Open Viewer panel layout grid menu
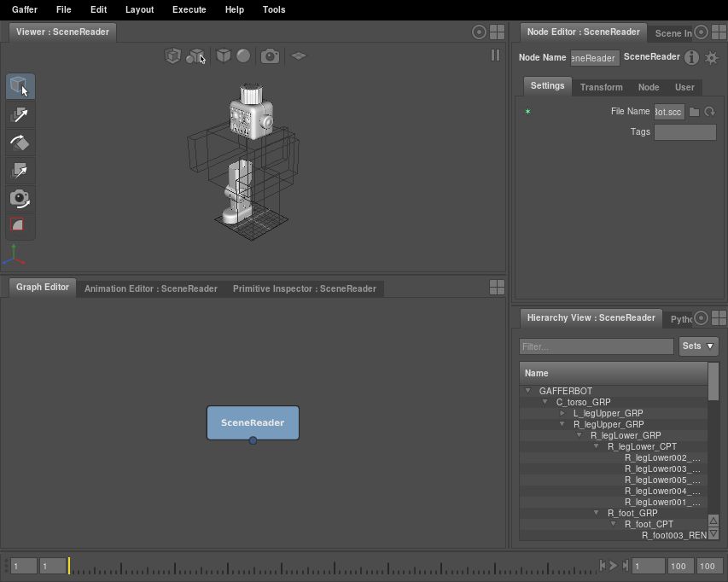Screen dimensions: 728x582 pyautogui.click(x=497, y=32)
